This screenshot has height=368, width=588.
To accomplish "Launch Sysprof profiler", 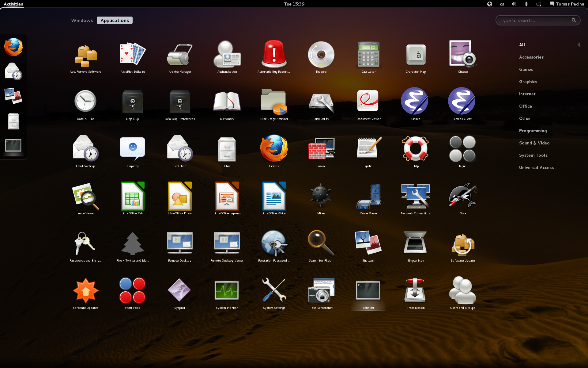I will pyautogui.click(x=180, y=293).
